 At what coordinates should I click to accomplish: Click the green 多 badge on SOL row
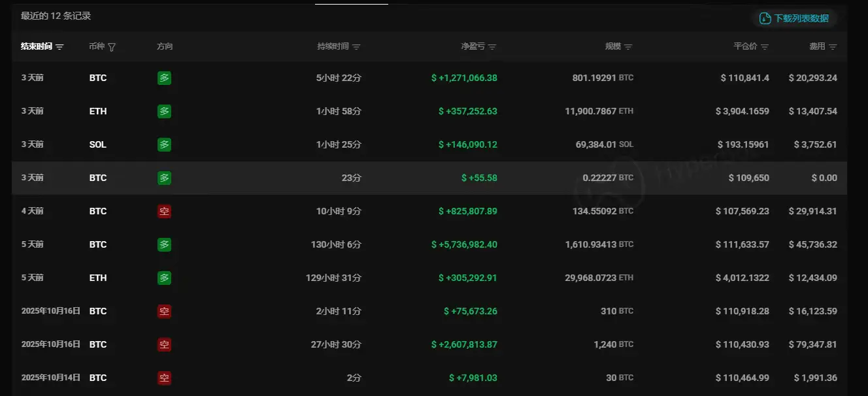[x=164, y=144]
